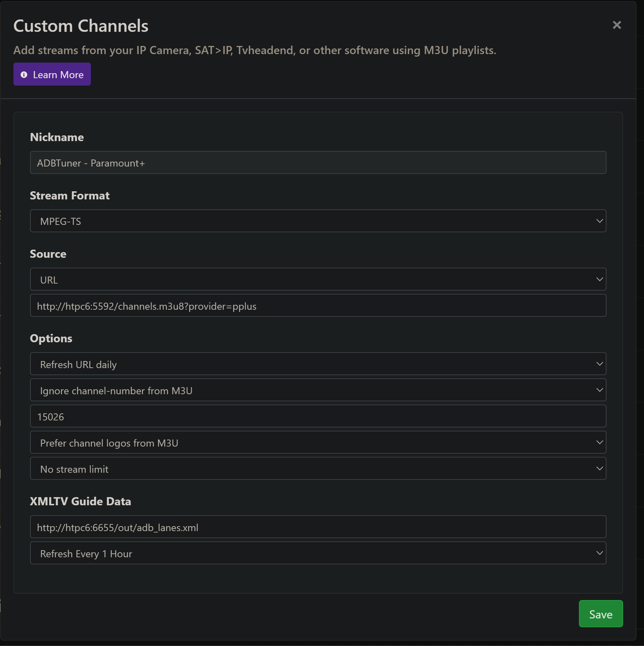644x646 pixels.
Task: Click the chevron arrow on the Source selector
Action: coord(599,279)
